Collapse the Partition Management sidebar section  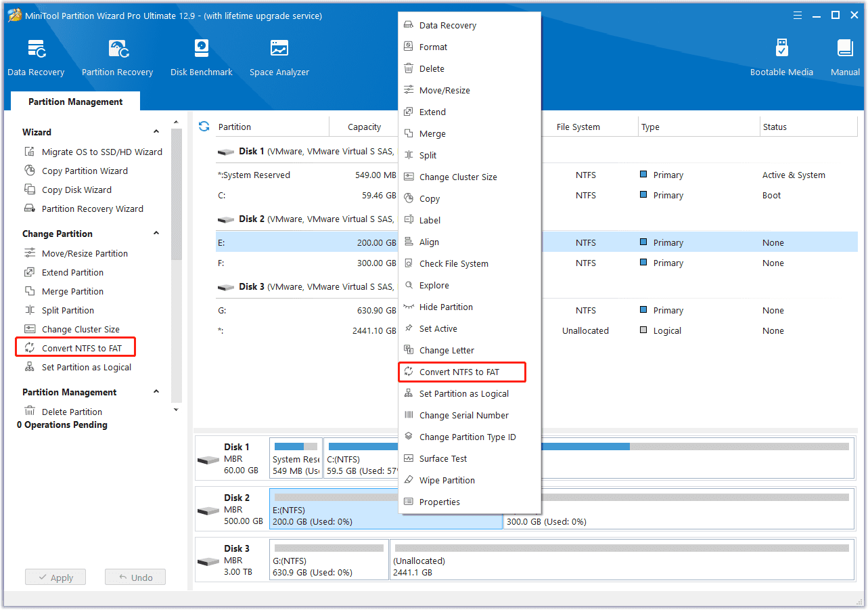156,392
